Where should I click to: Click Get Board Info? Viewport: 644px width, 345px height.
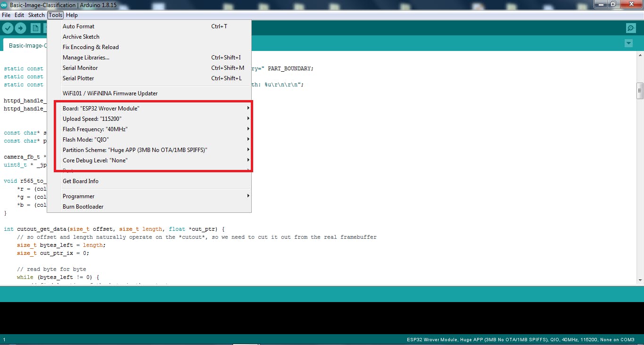pyautogui.click(x=149, y=181)
